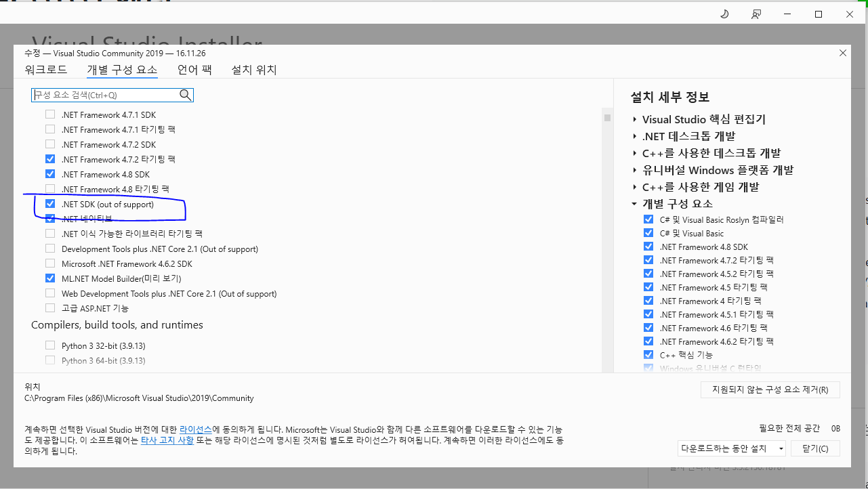Click the component list scrollbar thumb
Screen dimensions: 868x489
607,118
